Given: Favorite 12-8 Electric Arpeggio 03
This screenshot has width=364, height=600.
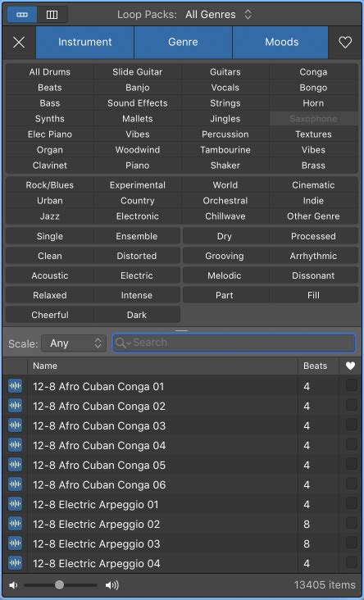Looking at the screenshot, I should (x=352, y=543).
